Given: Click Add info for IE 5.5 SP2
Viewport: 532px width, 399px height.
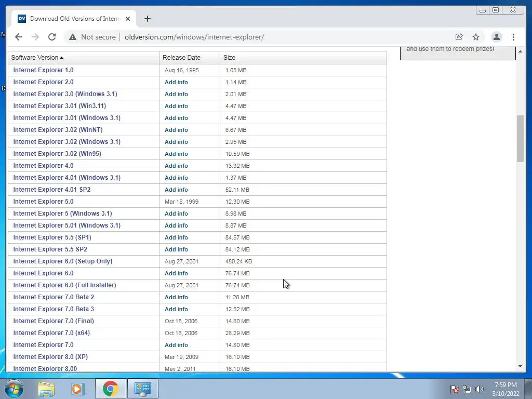Looking at the screenshot, I should click(176, 249).
